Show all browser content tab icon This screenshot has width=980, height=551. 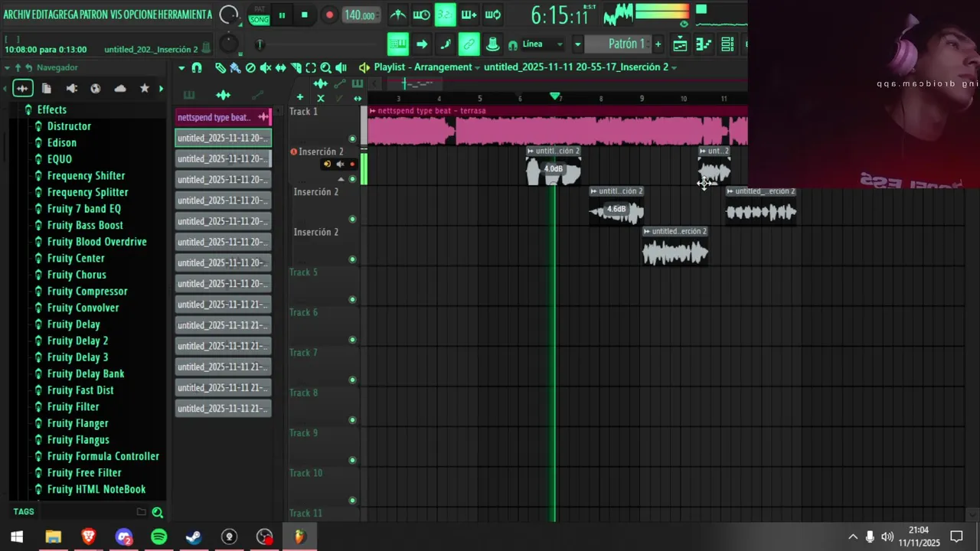(x=23, y=88)
